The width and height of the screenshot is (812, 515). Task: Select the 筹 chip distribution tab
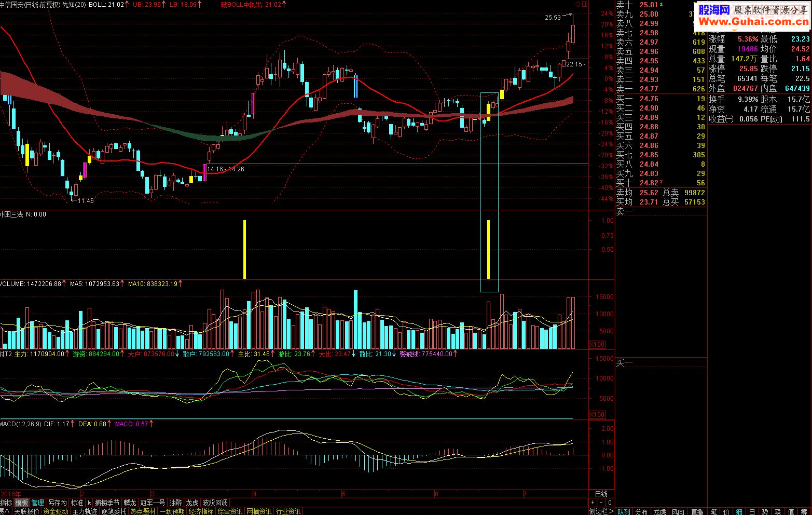(804, 511)
